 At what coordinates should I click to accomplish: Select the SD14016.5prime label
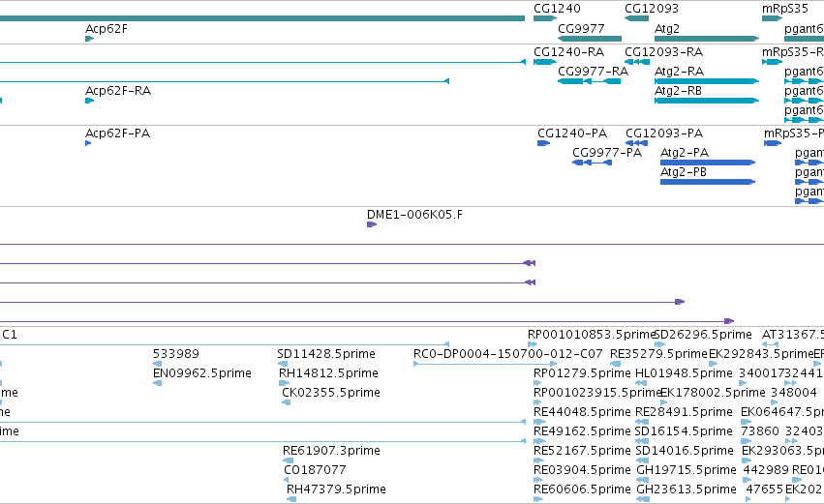[x=685, y=450]
